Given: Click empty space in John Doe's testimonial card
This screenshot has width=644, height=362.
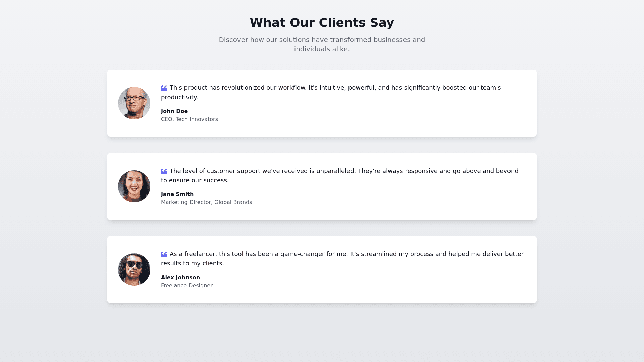Looking at the screenshot, I should [x=402, y=117].
